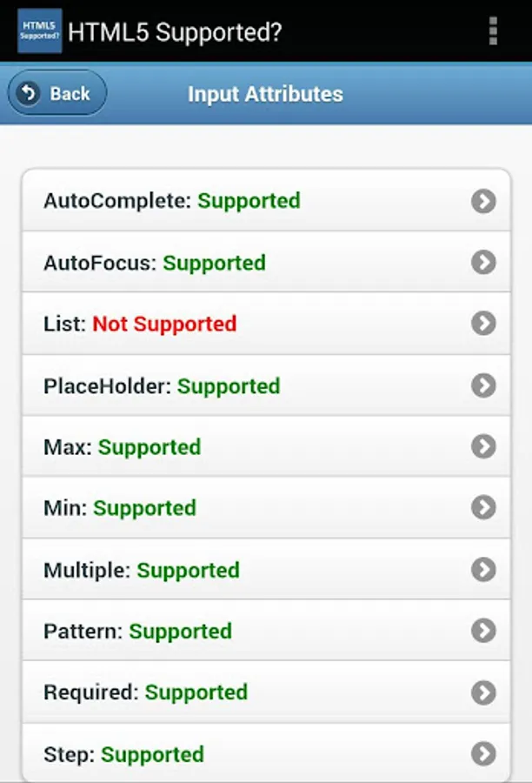This screenshot has width=532, height=783.
Task: Tap the AutoComplete row arrow icon
Action: click(x=483, y=201)
